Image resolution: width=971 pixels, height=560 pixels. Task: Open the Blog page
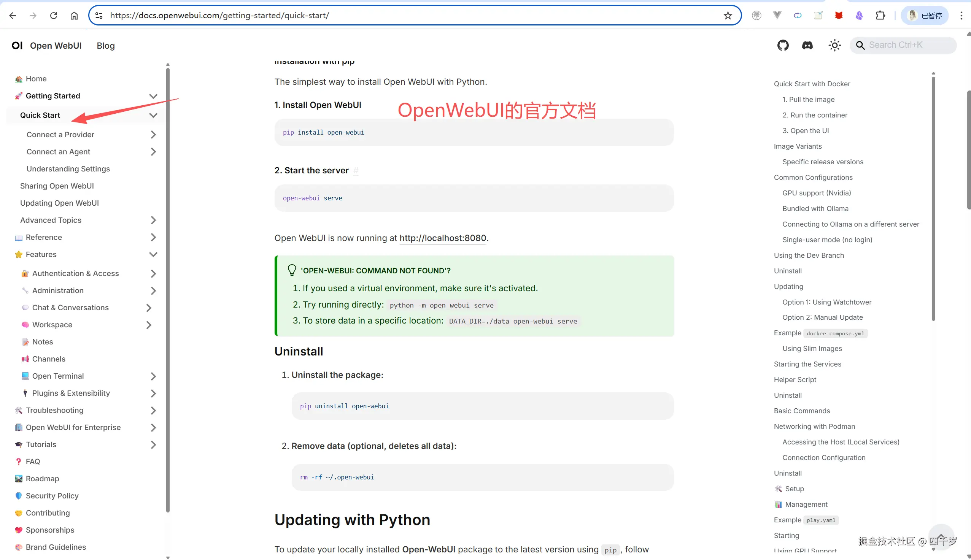[x=105, y=45]
